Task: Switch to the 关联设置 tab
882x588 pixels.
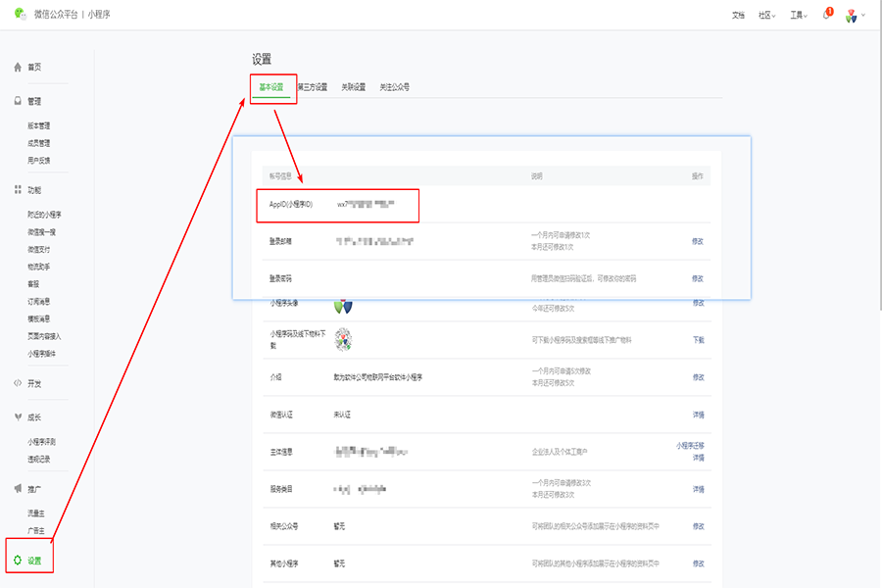Action: point(353,87)
